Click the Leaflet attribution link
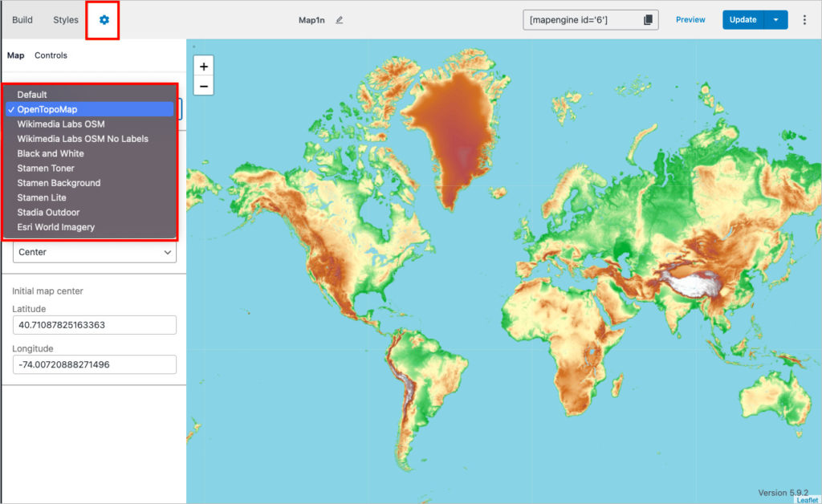This screenshot has height=504, width=822. coord(808,500)
